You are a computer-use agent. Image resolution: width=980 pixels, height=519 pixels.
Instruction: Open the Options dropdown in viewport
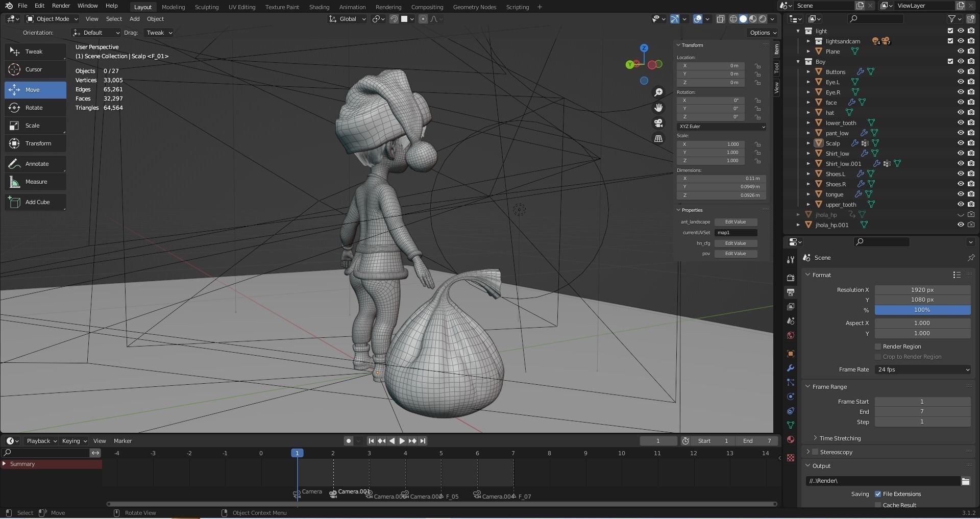pyautogui.click(x=763, y=33)
